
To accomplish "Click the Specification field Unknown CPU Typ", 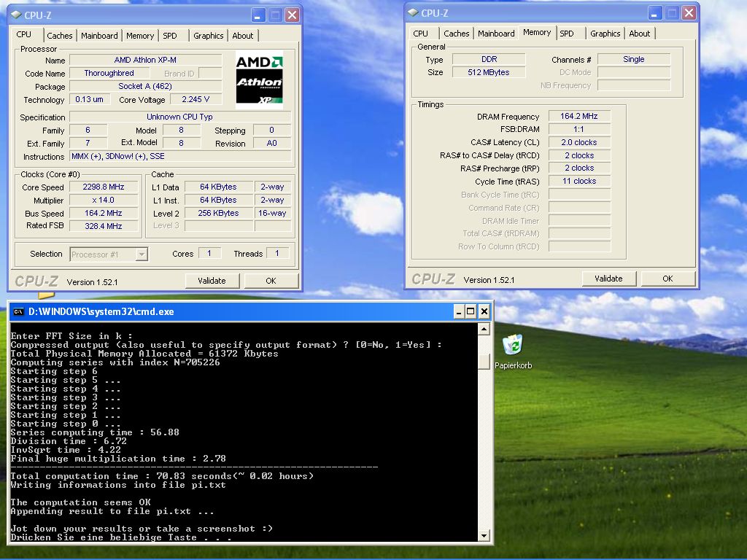I will point(180,117).
